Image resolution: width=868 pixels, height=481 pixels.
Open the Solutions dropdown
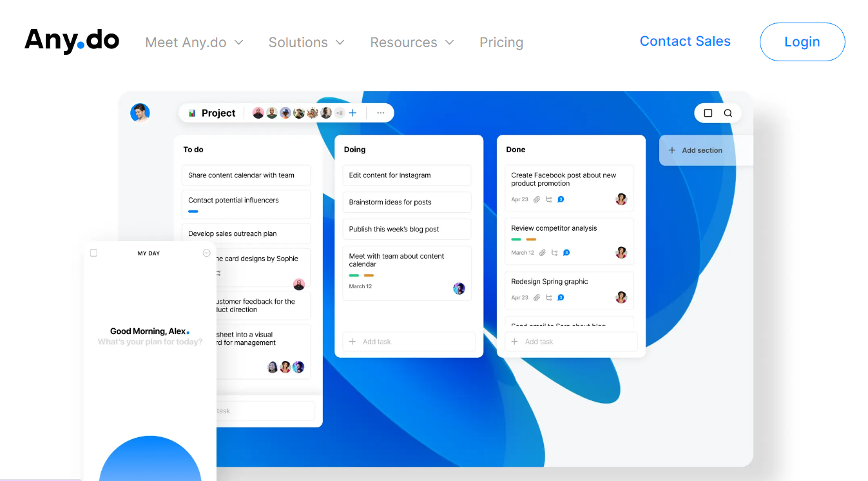coord(306,43)
